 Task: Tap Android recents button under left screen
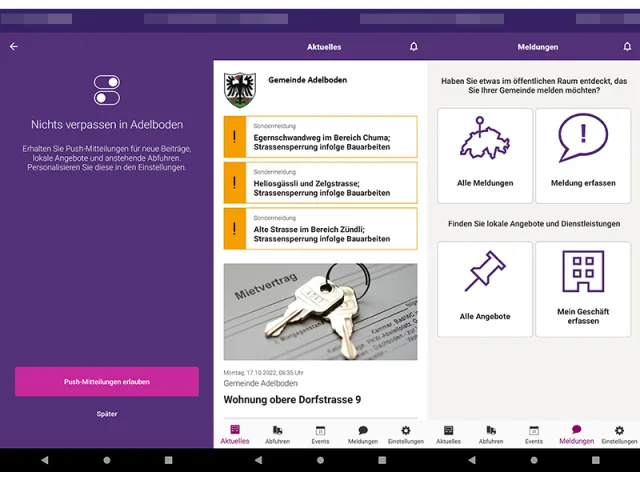168,460
